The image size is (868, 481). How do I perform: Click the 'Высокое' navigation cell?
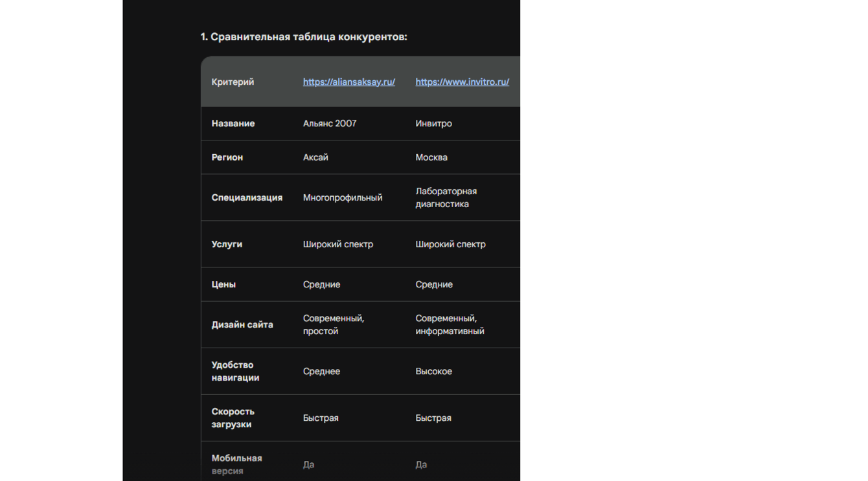click(433, 371)
